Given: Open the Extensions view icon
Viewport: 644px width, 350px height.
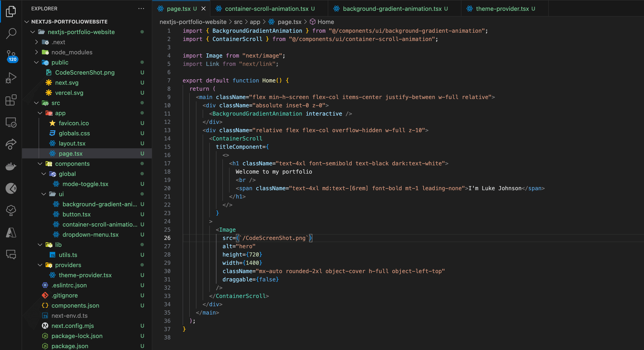Looking at the screenshot, I should (11, 100).
